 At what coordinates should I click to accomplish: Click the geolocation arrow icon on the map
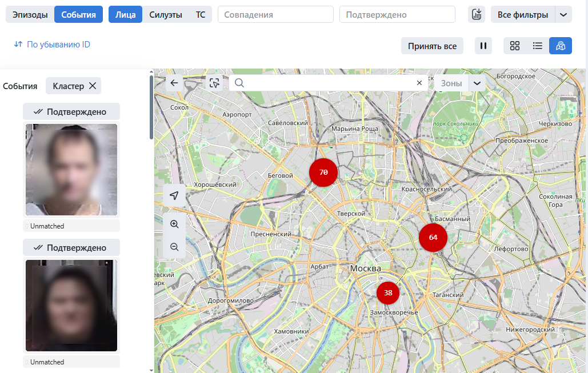[174, 195]
